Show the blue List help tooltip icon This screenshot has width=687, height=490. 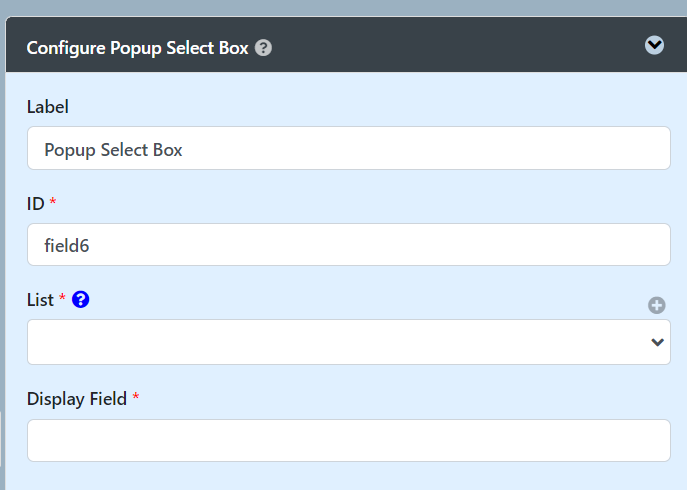point(81,300)
